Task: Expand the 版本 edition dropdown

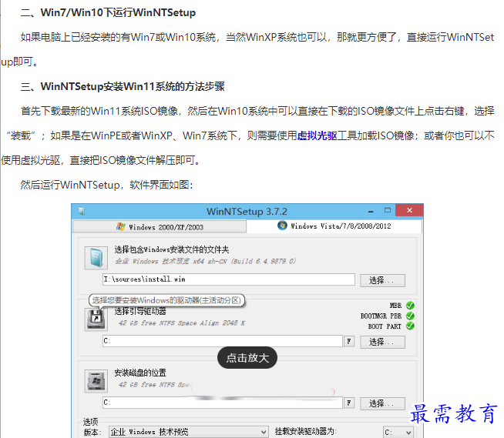Action: pyautogui.click(x=189, y=432)
